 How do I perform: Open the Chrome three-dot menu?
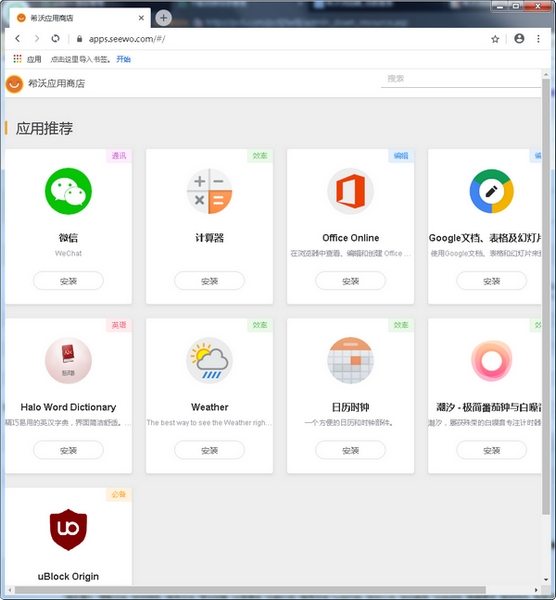[x=538, y=39]
